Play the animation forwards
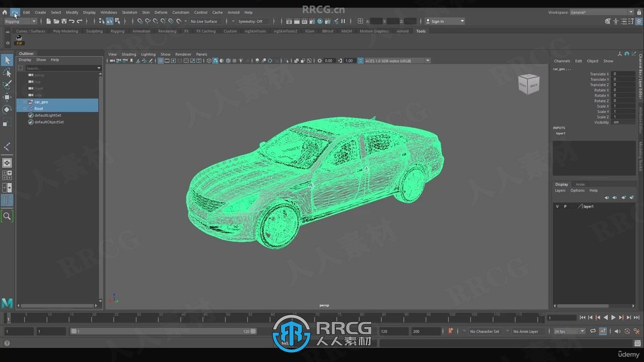This screenshot has width=644, height=362. coord(613,318)
